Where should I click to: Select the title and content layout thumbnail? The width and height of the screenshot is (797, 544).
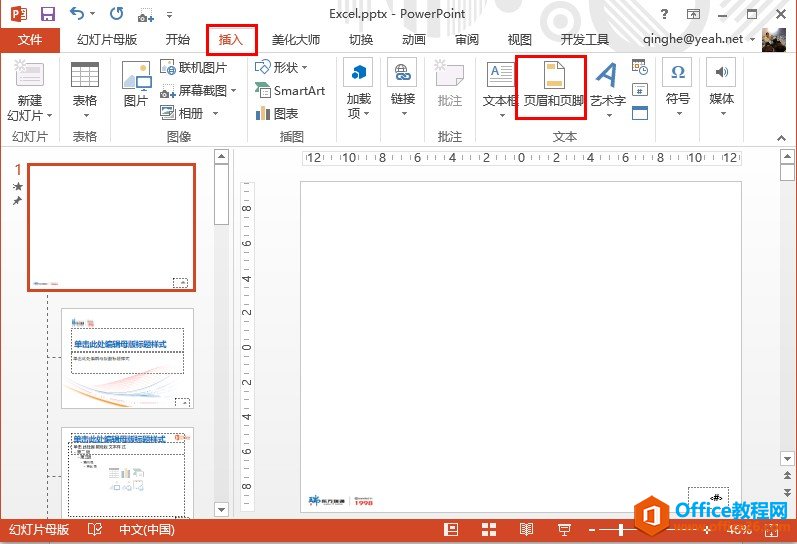coord(128,473)
